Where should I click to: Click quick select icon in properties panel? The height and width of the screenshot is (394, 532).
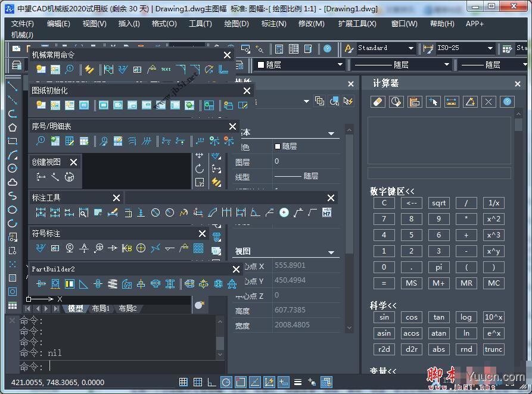pyautogui.click(x=348, y=101)
